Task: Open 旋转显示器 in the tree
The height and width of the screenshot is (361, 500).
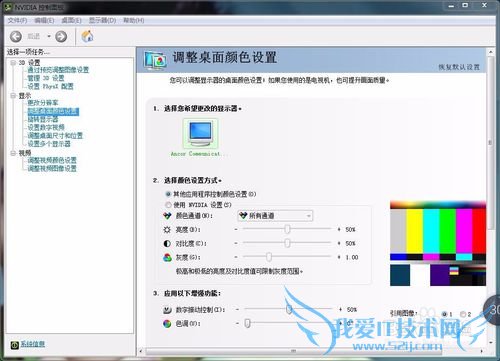Action: [43, 119]
